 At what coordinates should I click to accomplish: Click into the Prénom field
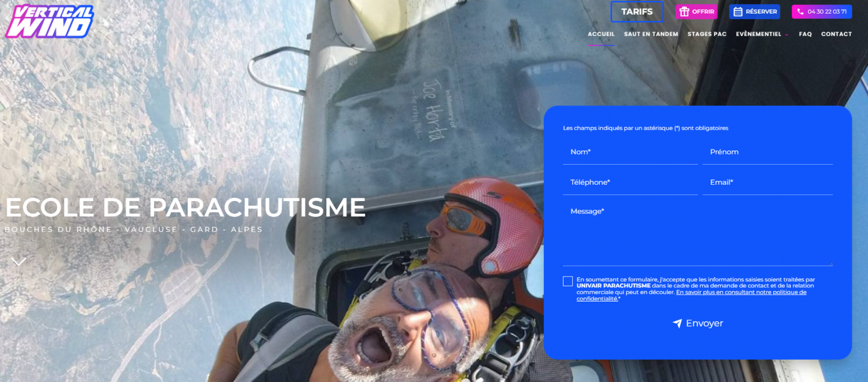click(767, 153)
